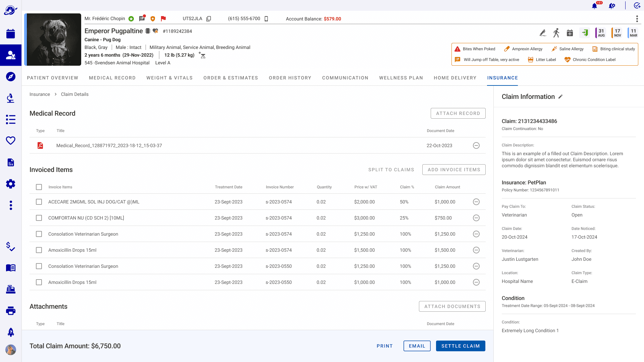Remove Medical Record PDF with minus icon
644x362 pixels.
(476, 145)
